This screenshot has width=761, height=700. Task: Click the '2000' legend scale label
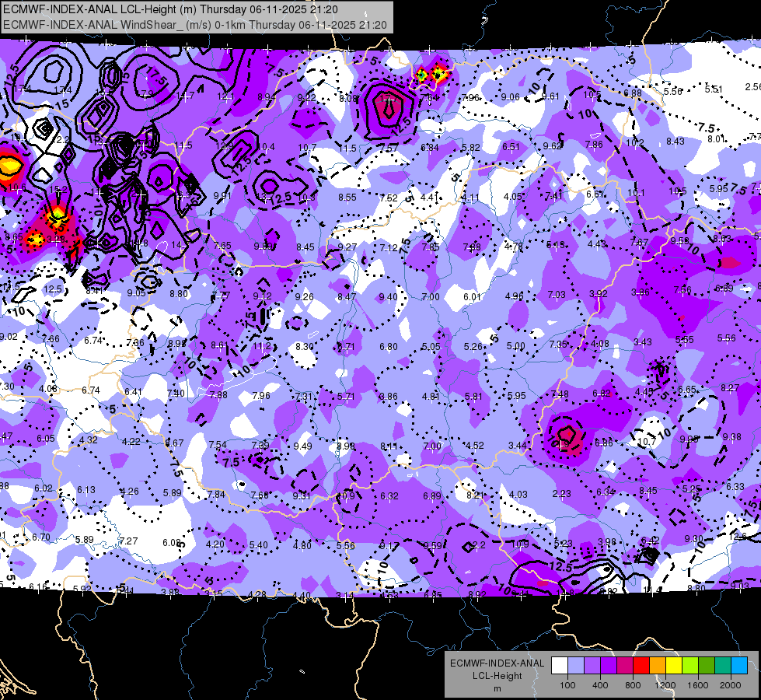click(731, 685)
